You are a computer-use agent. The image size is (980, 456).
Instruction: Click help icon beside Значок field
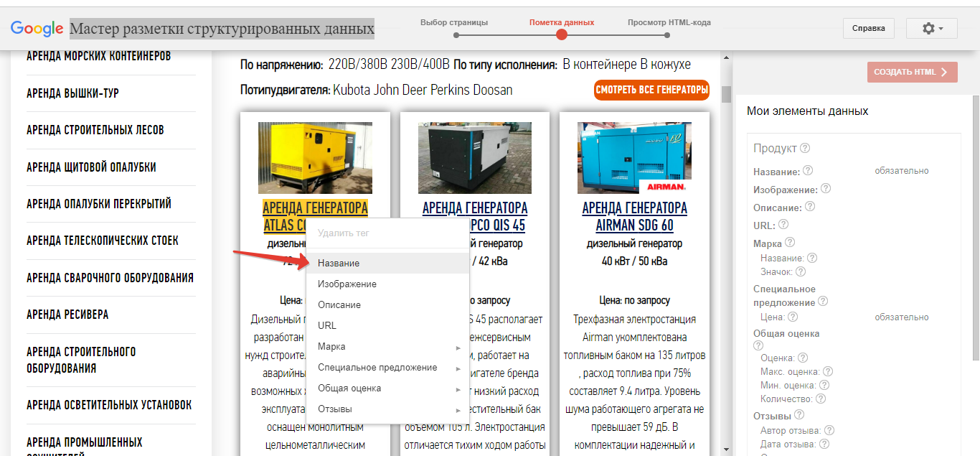[801, 272]
